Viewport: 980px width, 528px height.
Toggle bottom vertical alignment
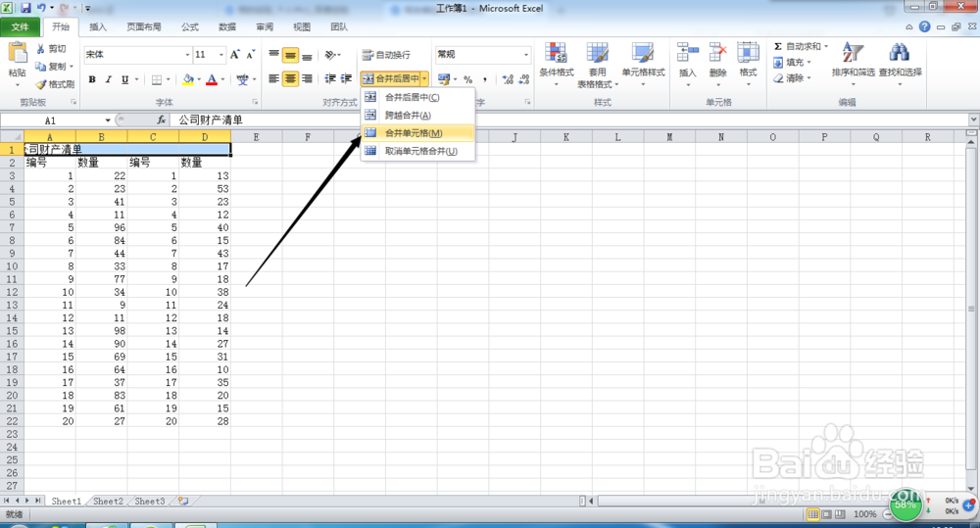click(307, 55)
